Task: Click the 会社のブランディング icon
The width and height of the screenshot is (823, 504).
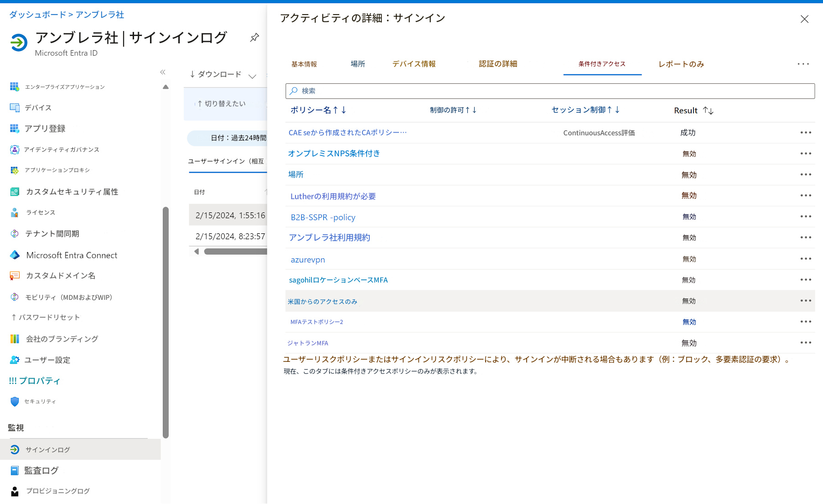Action: (x=15, y=339)
